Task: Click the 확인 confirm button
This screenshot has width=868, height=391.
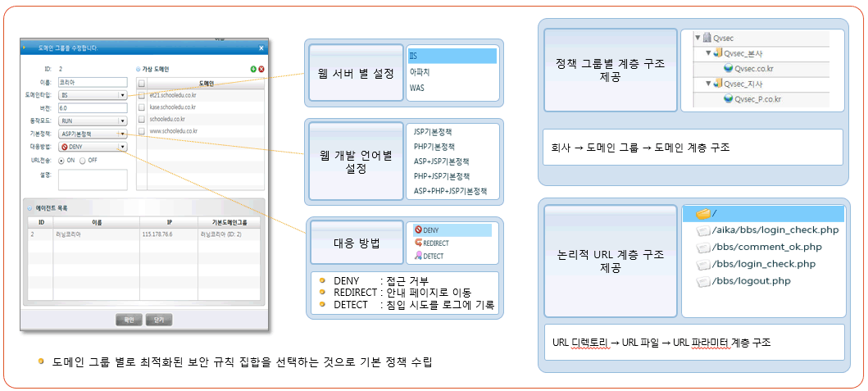Action: (129, 320)
